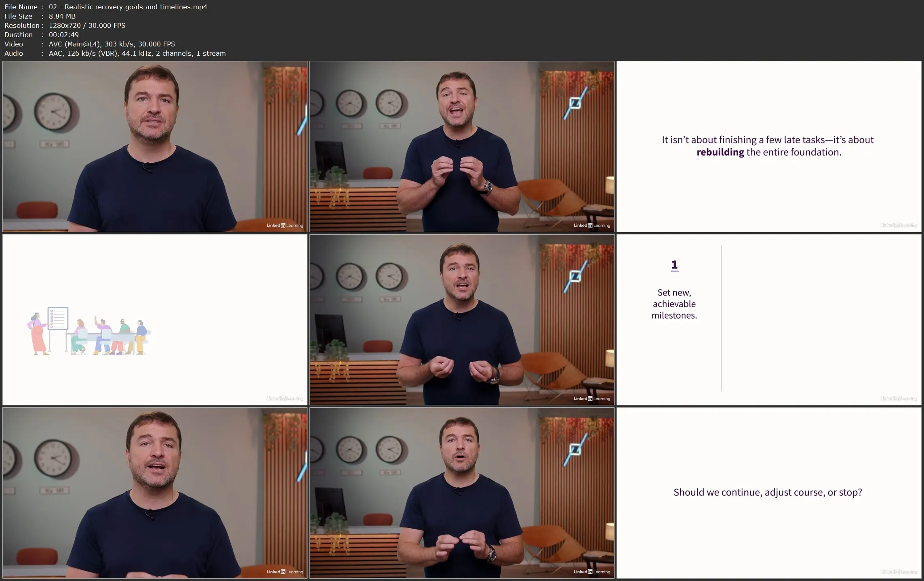Open the bottom-left close-up speaker frame
Viewport: 924px width, 581px height.
click(155, 493)
